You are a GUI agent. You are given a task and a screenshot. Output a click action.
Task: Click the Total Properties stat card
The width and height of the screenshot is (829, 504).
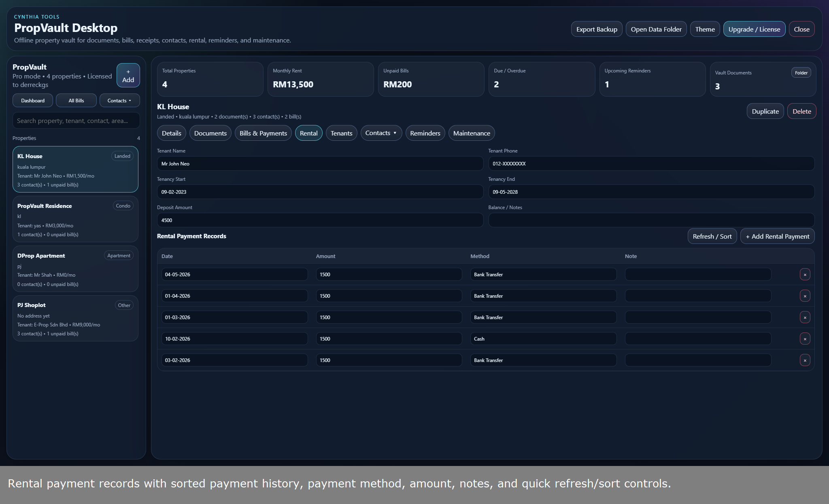(210, 79)
